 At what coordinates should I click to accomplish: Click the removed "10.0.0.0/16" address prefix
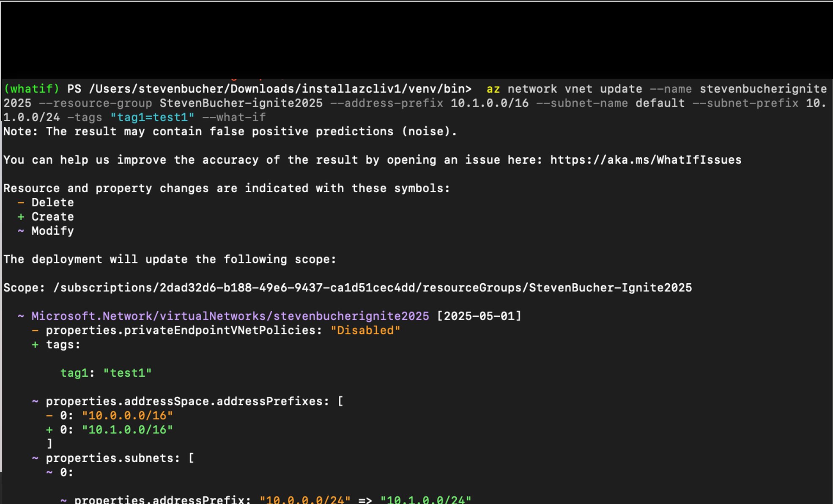pyautogui.click(x=127, y=416)
